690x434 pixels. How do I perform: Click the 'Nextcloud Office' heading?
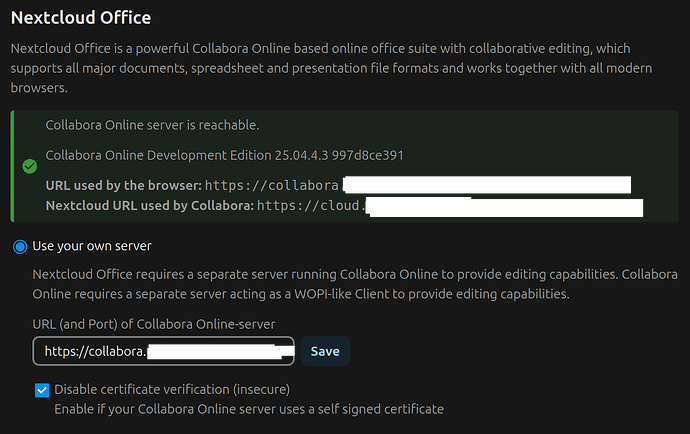(x=81, y=18)
